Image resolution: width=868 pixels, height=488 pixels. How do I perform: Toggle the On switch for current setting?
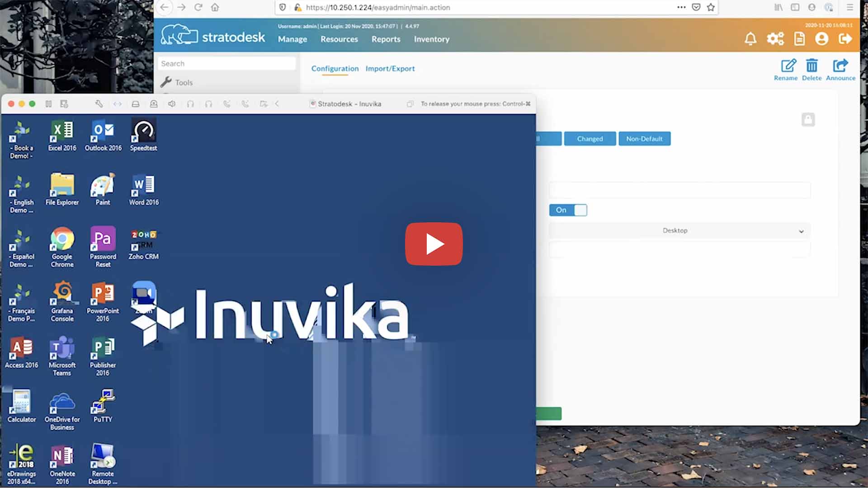[567, 210]
